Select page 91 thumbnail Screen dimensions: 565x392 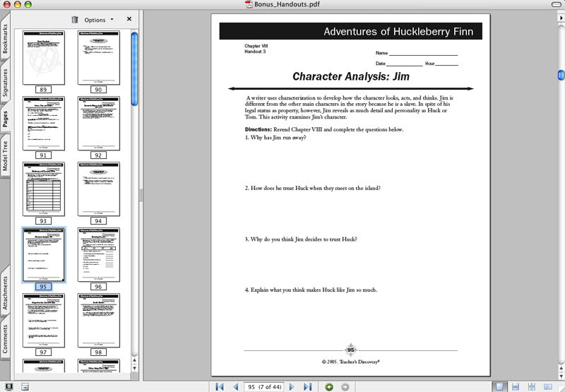point(44,123)
